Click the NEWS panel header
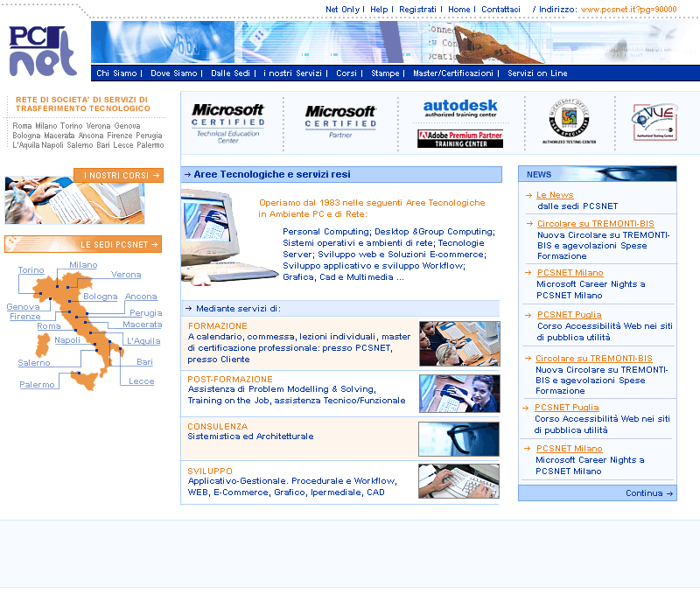The height and width of the screenshot is (601, 700). pyautogui.click(x=598, y=174)
